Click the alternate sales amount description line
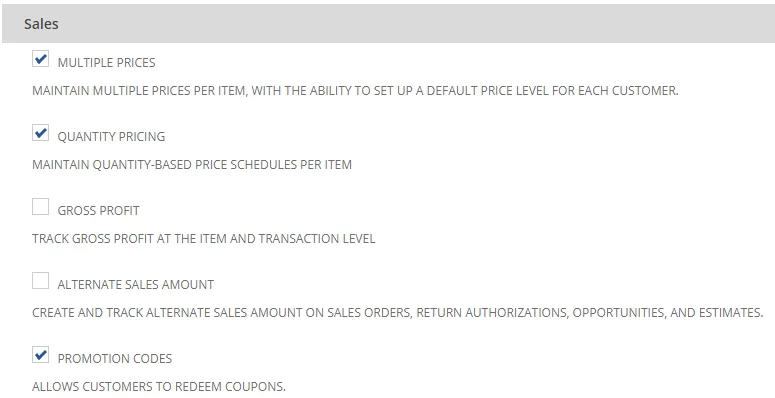 tap(397, 313)
